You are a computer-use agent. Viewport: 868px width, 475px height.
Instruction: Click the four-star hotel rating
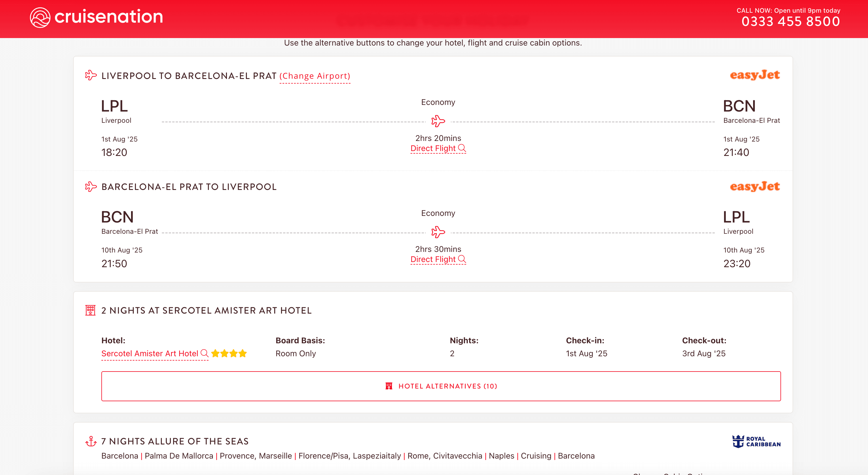[229, 353]
